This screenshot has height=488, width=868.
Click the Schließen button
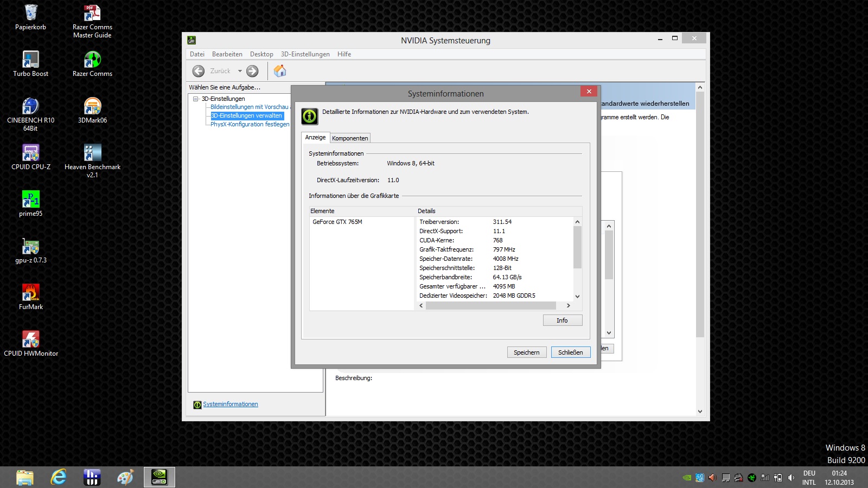(571, 352)
